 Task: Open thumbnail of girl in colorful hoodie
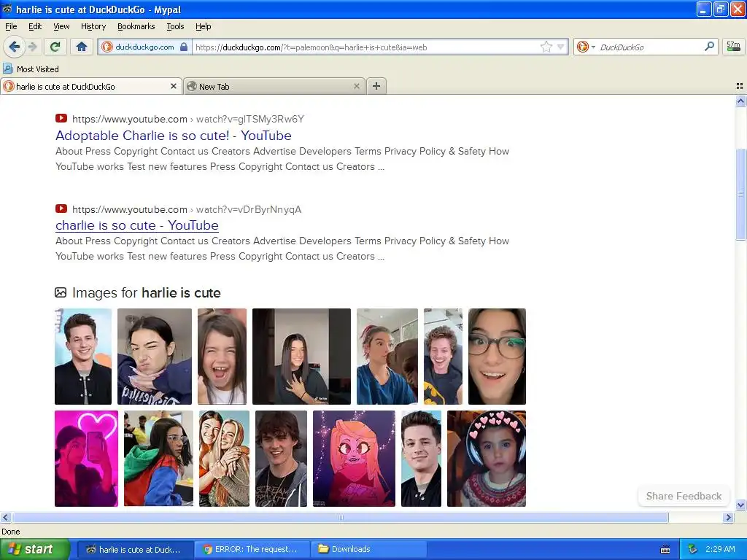click(x=158, y=459)
